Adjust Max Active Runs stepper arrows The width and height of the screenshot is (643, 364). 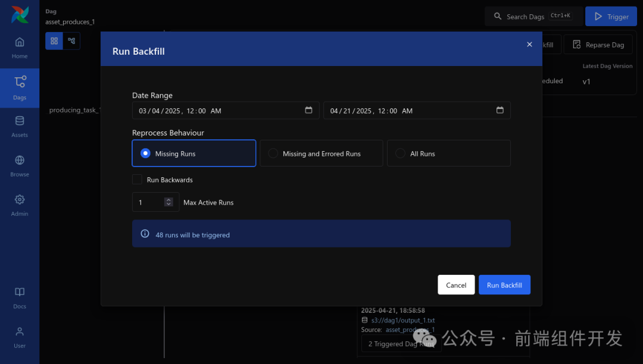click(x=168, y=202)
